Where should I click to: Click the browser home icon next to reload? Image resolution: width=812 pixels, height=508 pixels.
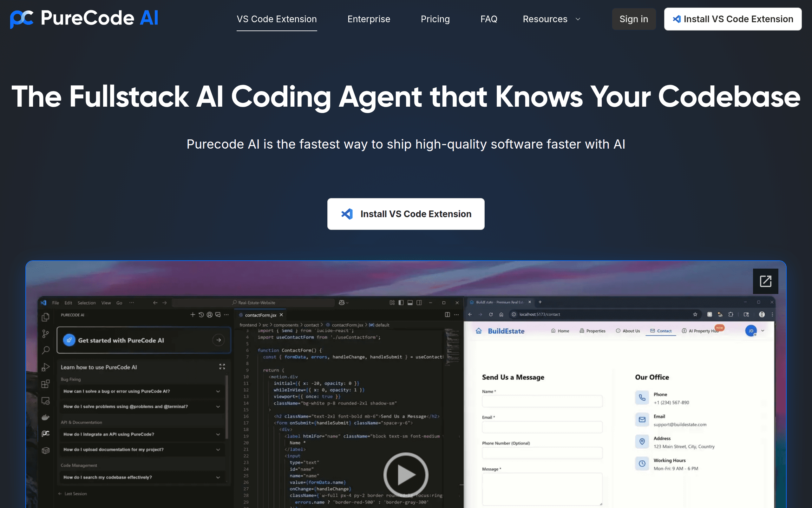tap(501, 314)
